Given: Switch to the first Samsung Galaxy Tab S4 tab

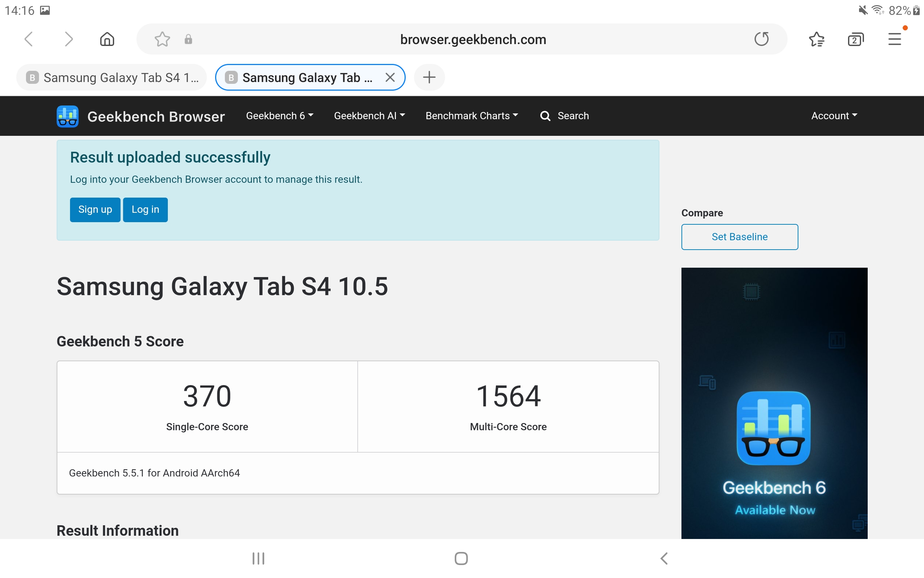Looking at the screenshot, I should (112, 78).
